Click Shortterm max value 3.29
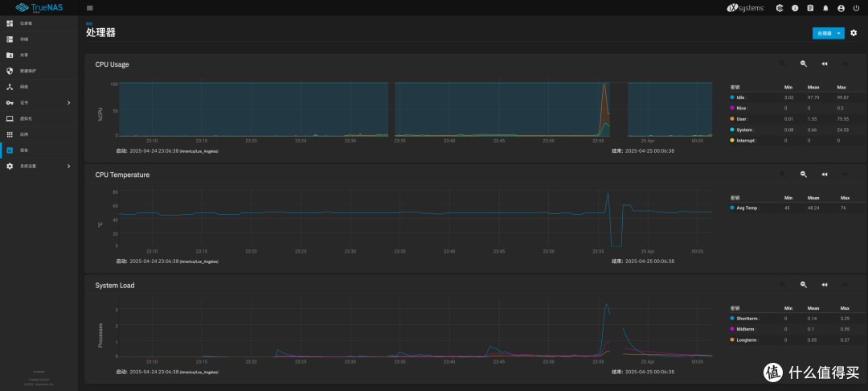 pos(845,319)
